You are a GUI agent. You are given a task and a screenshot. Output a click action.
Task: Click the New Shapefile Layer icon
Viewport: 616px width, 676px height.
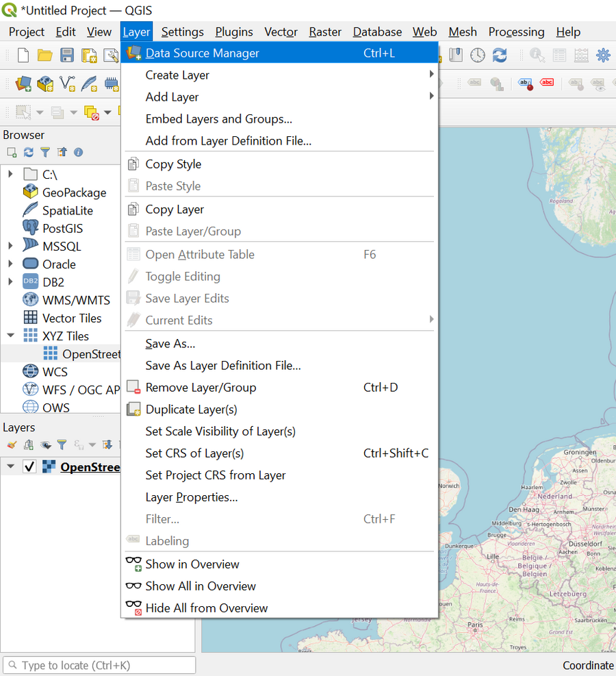point(67,84)
